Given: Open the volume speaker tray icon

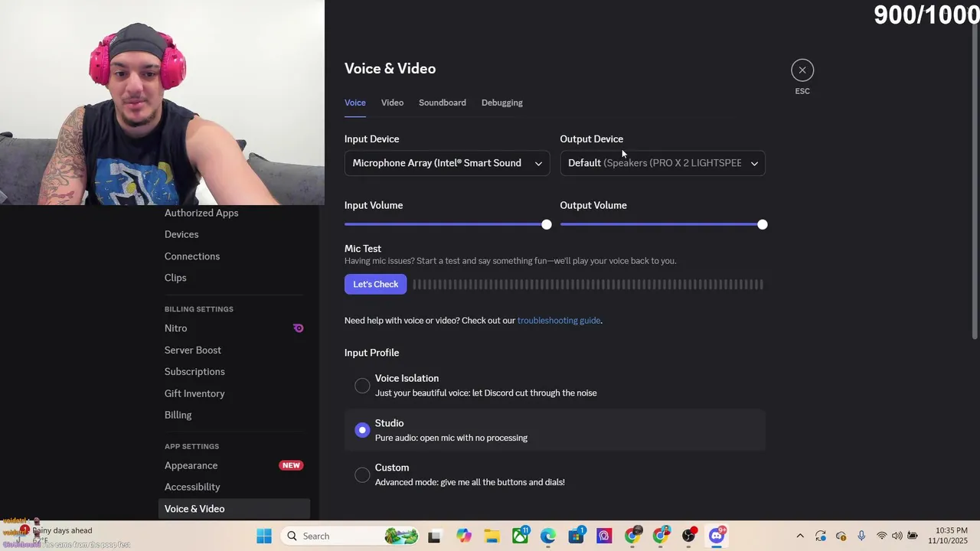Looking at the screenshot, I should [x=897, y=536].
